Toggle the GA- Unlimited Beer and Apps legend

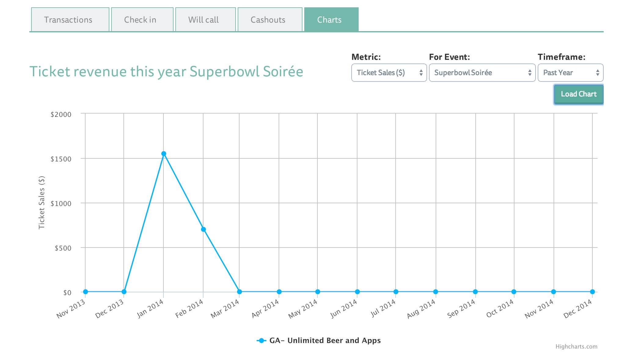[324, 340]
